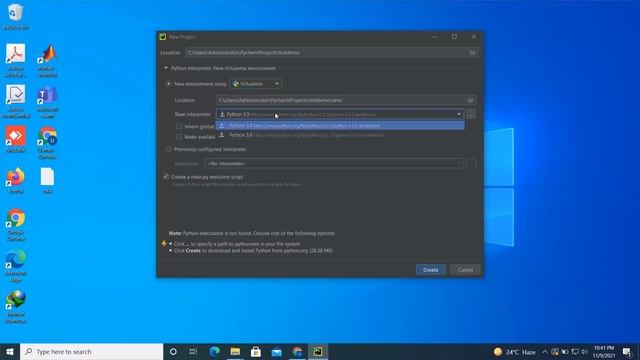Open Task View on taskbar
This screenshot has height=360, width=640.
point(193,351)
